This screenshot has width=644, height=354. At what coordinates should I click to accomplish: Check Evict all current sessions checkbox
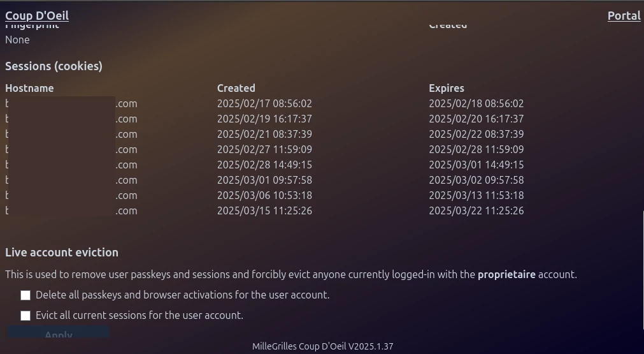(x=25, y=316)
